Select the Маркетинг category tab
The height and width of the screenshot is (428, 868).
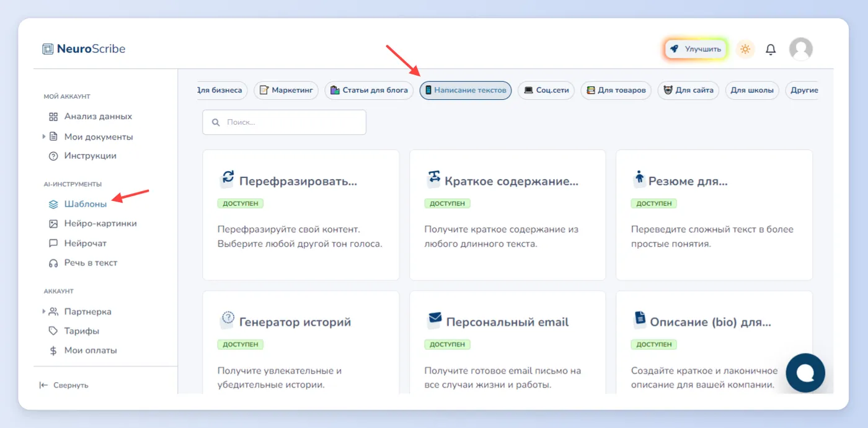(x=286, y=90)
